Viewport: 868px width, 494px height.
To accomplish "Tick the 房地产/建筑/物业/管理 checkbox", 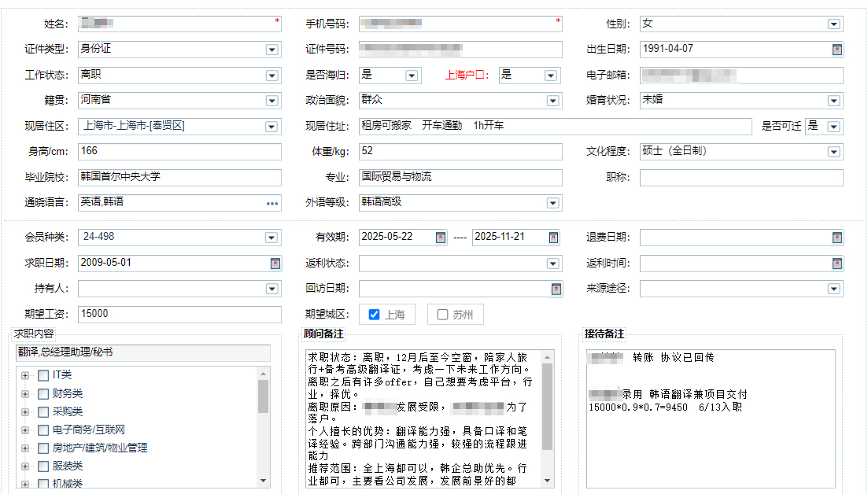I will pyautogui.click(x=43, y=448).
